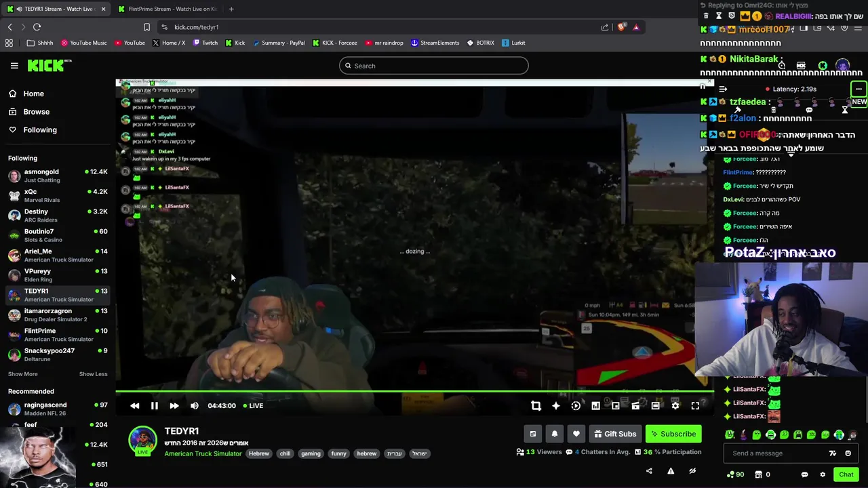Image resolution: width=868 pixels, height=488 pixels.
Task: Reload the page in browser
Action: (x=37, y=27)
